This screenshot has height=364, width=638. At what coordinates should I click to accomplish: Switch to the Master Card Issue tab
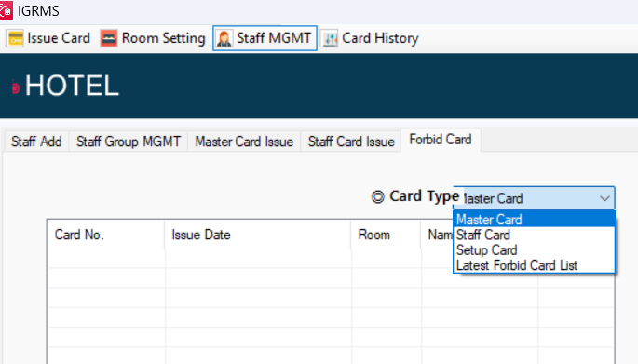point(244,142)
